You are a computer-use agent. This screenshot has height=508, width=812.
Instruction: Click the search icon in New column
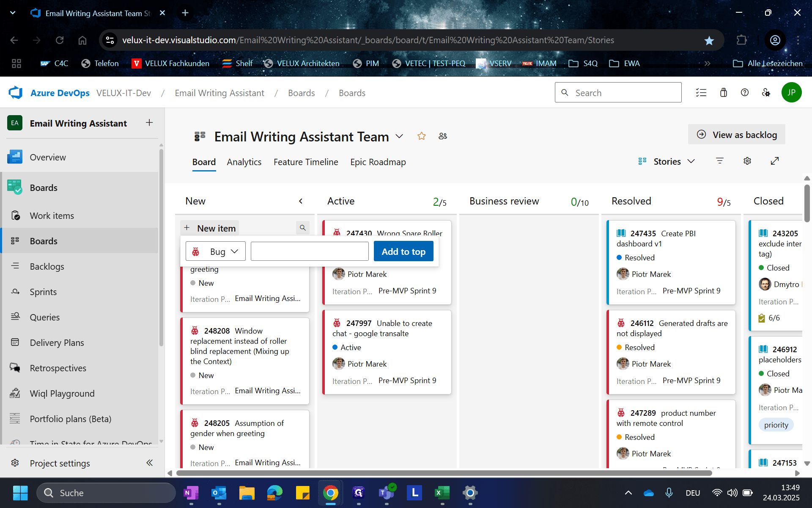point(303,228)
